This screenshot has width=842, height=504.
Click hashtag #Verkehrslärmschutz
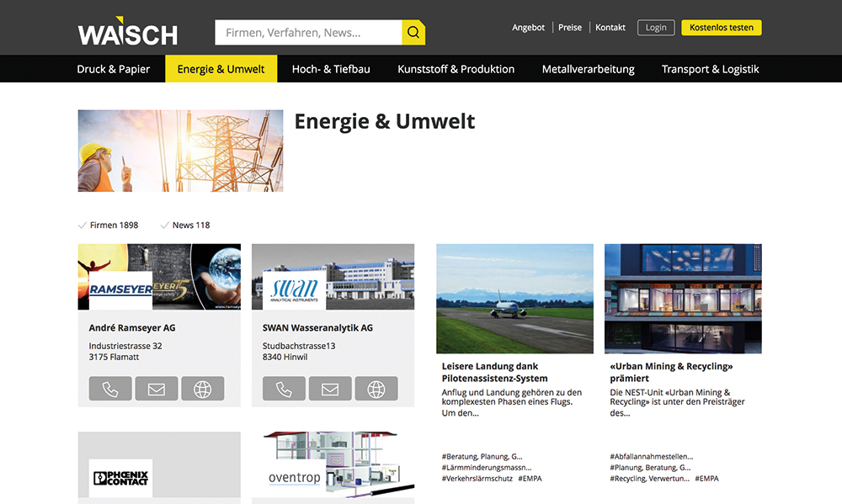(477, 478)
